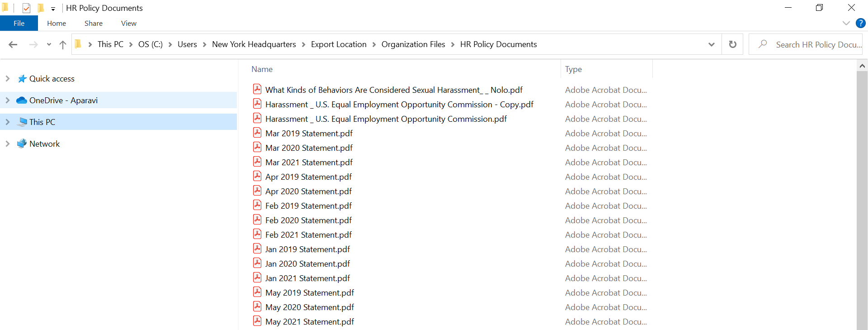Expand the Network tree node
The width and height of the screenshot is (868, 330).
[x=7, y=144]
